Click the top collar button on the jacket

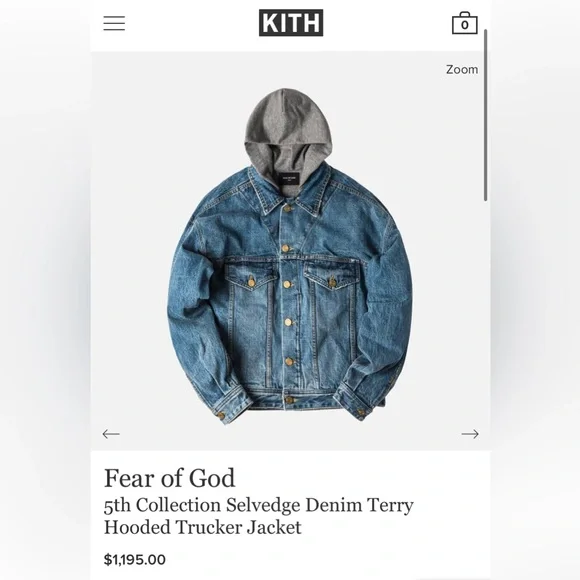coord(287,208)
